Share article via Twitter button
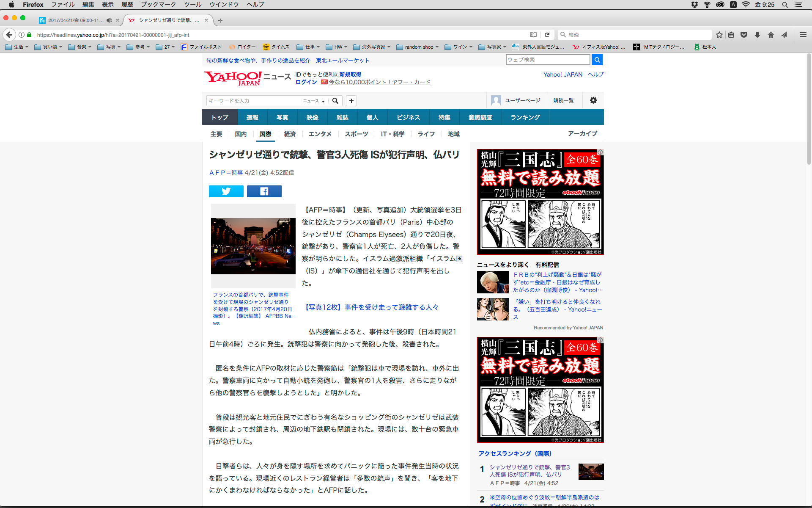 click(x=226, y=191)
